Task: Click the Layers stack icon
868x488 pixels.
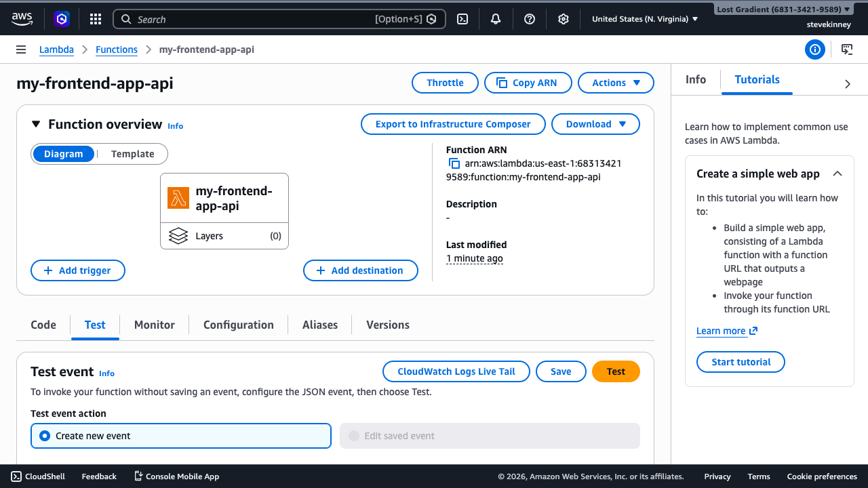Action: [x=178, y=236]
